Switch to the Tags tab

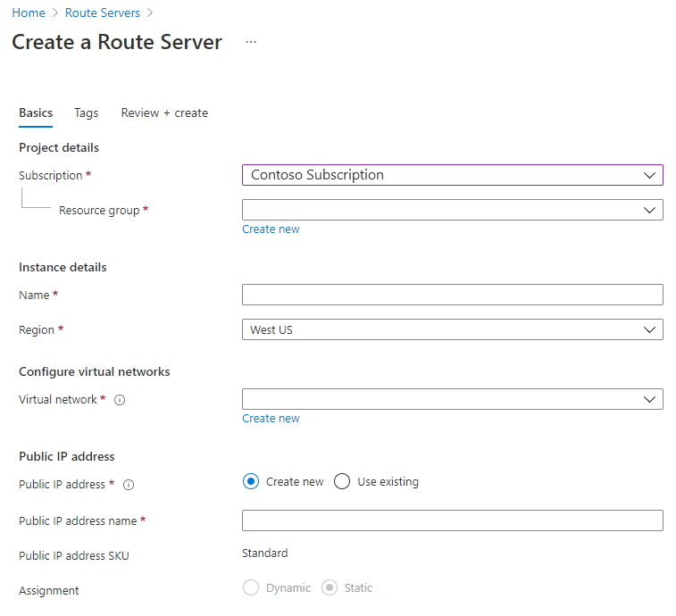87,113
